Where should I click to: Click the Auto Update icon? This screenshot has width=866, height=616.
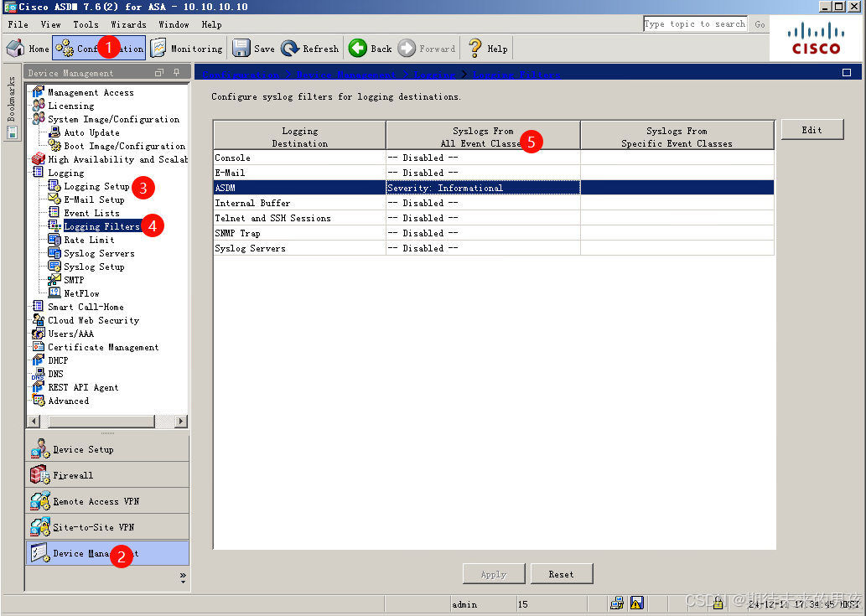[54, 132]
